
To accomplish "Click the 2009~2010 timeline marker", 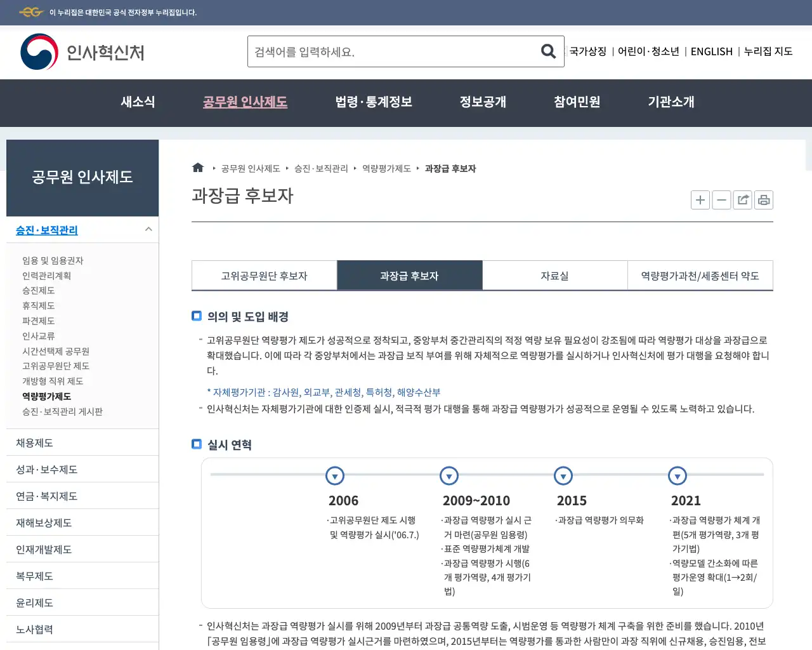I will point(449,475).
